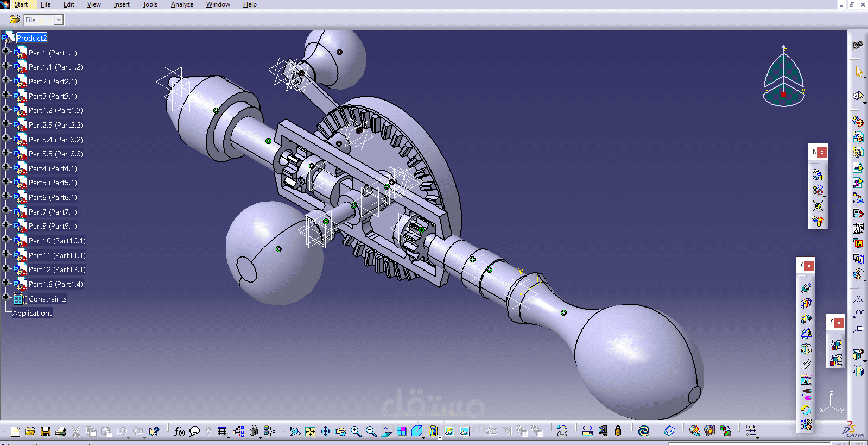The width and height of the screenshot is (868, 445).
Task: Select the Offset Constraint icon
Action: 806,318
